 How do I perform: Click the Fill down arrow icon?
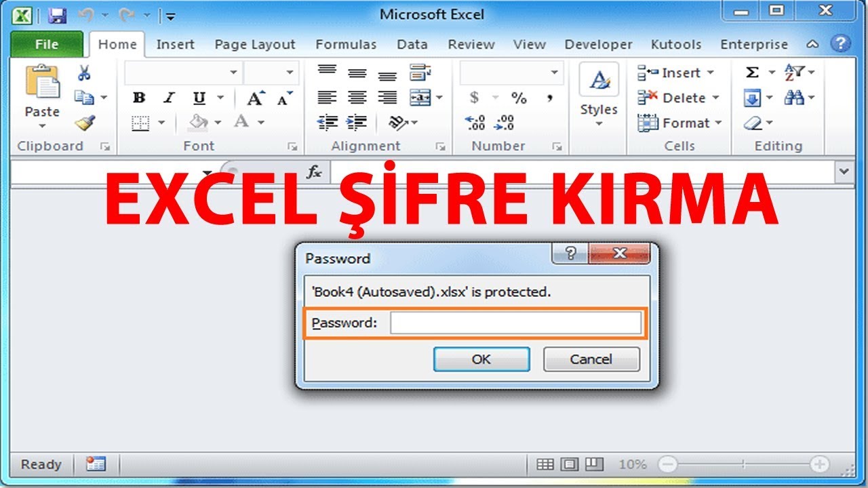753,98
